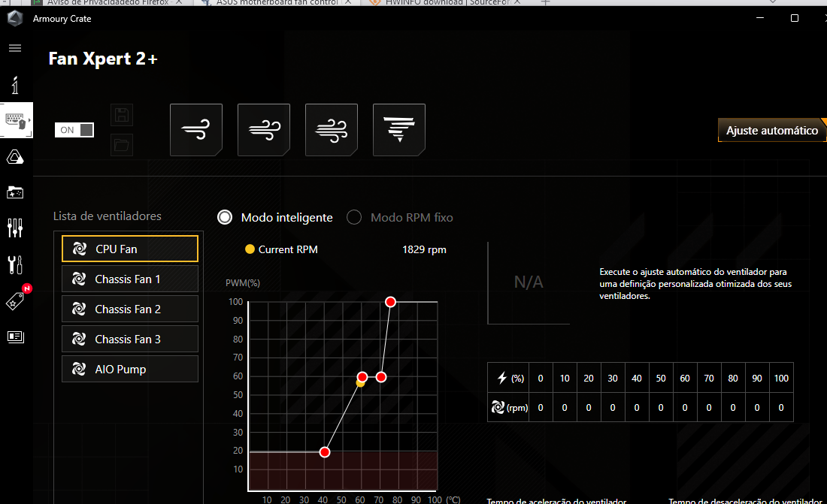Click the left curve point at 60% PWM
Viewport: 827px width, 504px height.
[362, 376]
